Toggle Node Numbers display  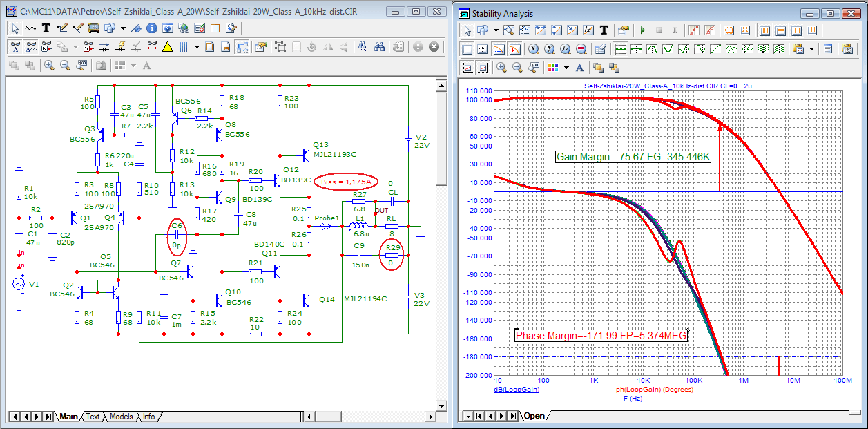point(46,47)
